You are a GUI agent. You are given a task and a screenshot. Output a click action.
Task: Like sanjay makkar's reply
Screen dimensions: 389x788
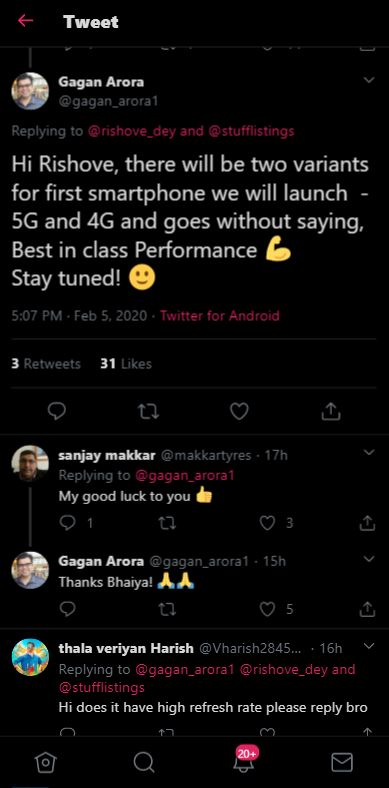tap(267, 523)
